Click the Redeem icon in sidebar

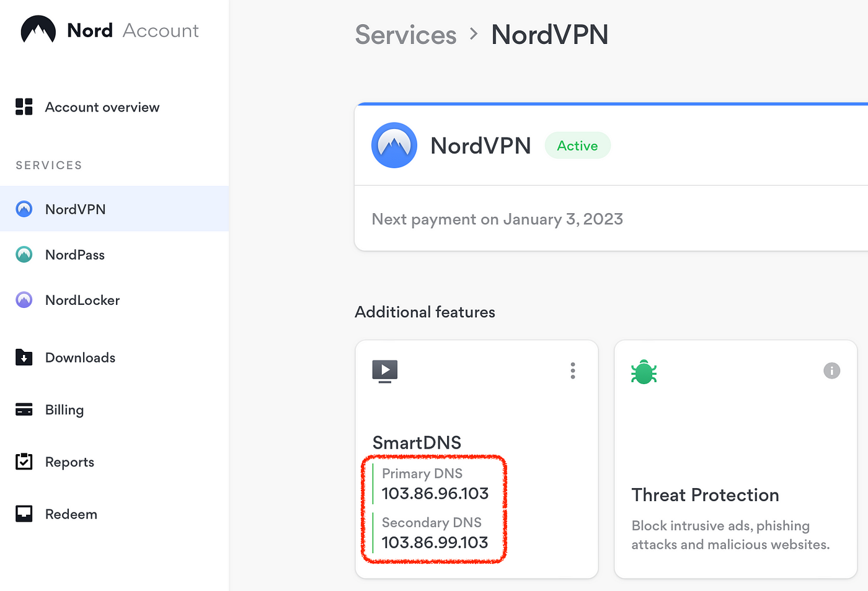tap(24, 514)
